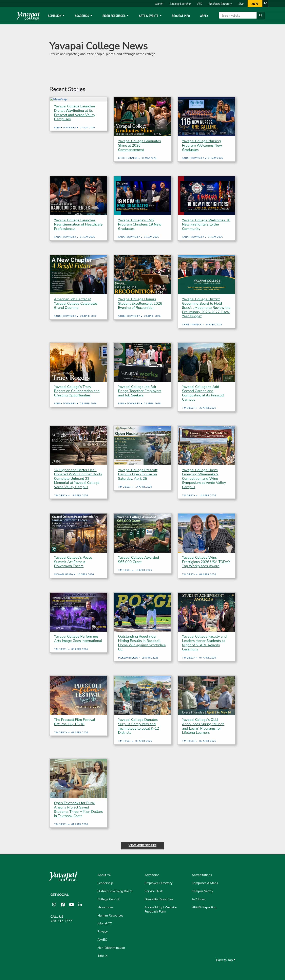Open Lifelong Learning top link
Image resolution: width=285 pixels, height=980 pixels.
[180, 4]
